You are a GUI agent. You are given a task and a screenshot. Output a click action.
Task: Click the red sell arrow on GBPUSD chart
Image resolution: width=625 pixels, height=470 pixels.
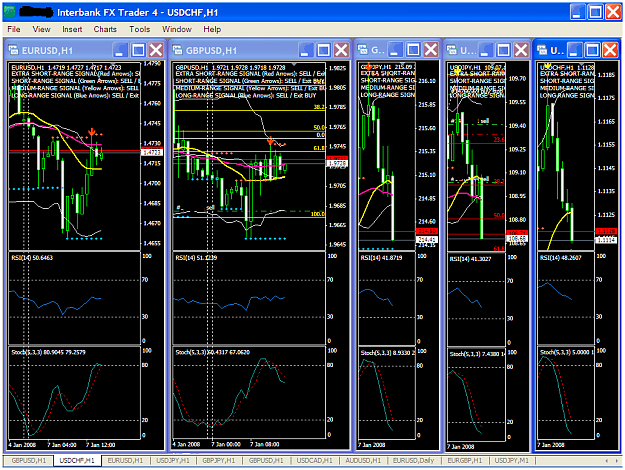tap(271, 140)
